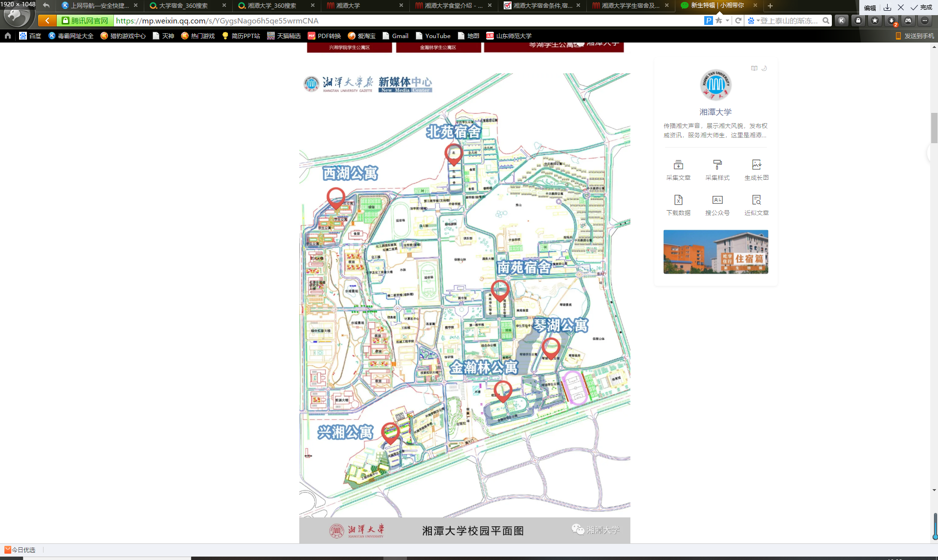The image size is (938, 560).
Task: Click the 下载数据 icon
Action: tap(678, 205)
